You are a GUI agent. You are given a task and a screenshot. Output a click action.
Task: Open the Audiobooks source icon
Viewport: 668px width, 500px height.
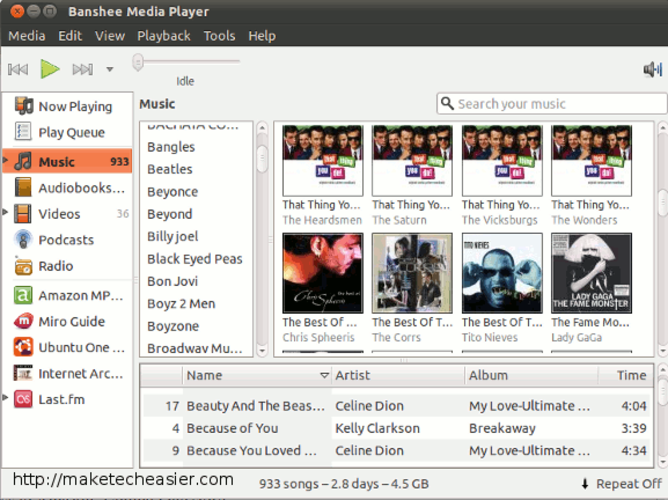(23, 187)
